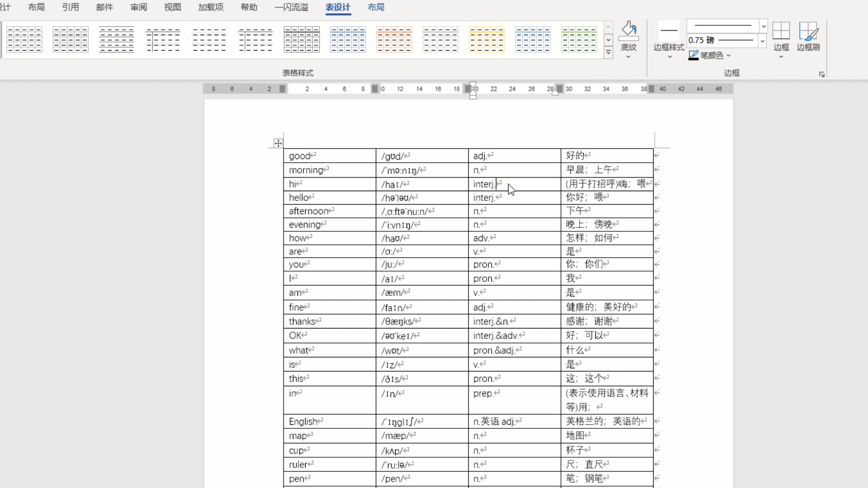Switch to the 表设计 table design tab

[338, 7]
